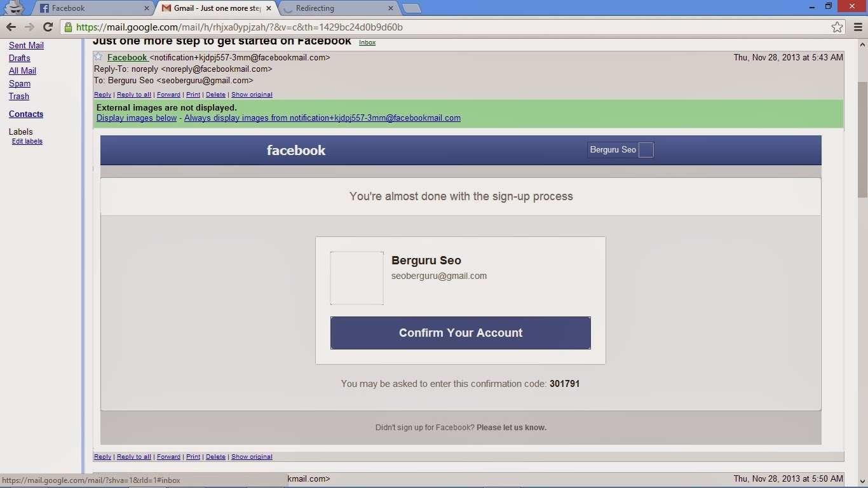Click Always display images from notification link
This screenshot has width=868, height=488.
(322, 118)
